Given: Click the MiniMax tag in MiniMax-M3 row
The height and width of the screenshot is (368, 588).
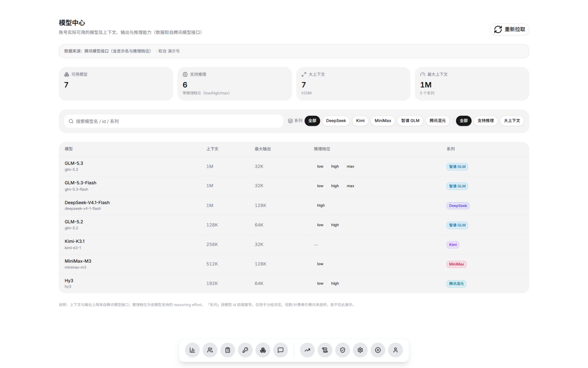Looking at the screenshot, I should pyautogui.click(x=456, y=264).
